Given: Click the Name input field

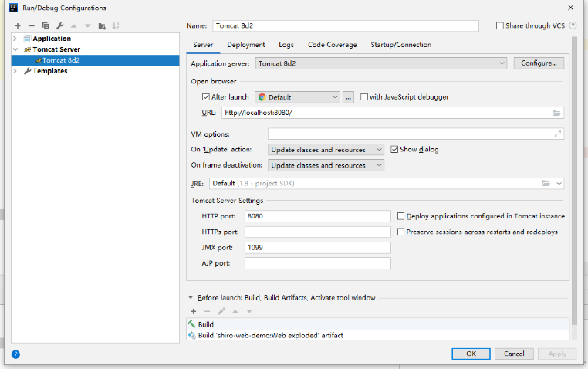Looking at the screenshot, I should (x=346, y=25).
